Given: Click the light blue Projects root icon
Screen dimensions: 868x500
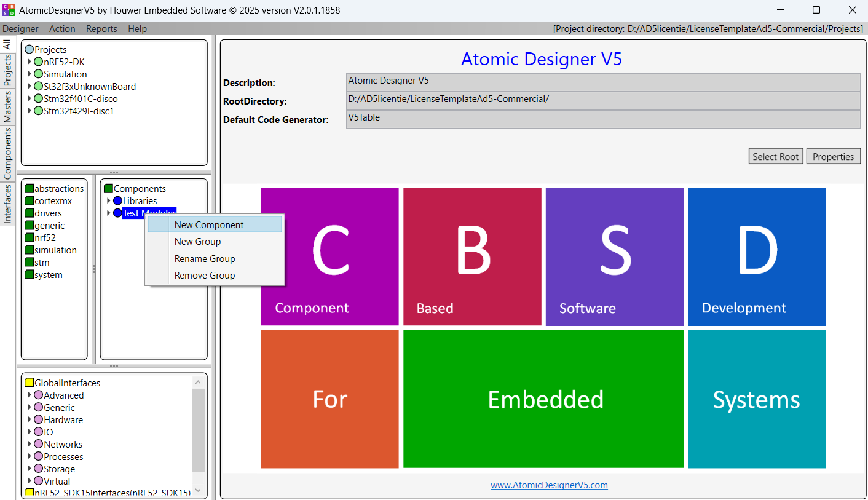Looking at the screenshot, I should point(29,50).
